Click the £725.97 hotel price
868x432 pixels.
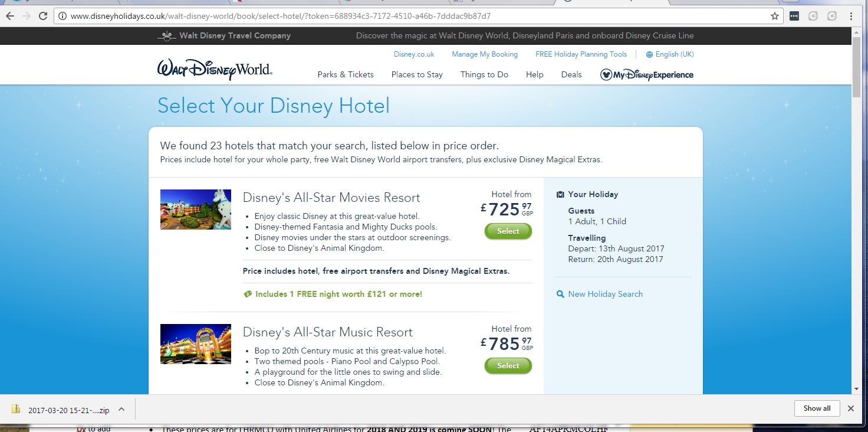[507, 209]
